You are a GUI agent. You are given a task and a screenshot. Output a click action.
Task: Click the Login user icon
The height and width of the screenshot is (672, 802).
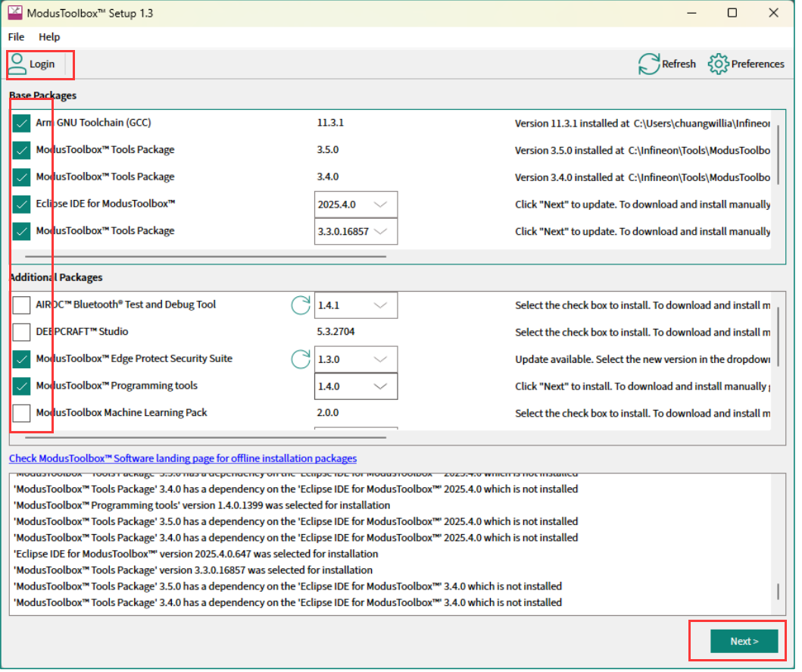tap(17, 64)
